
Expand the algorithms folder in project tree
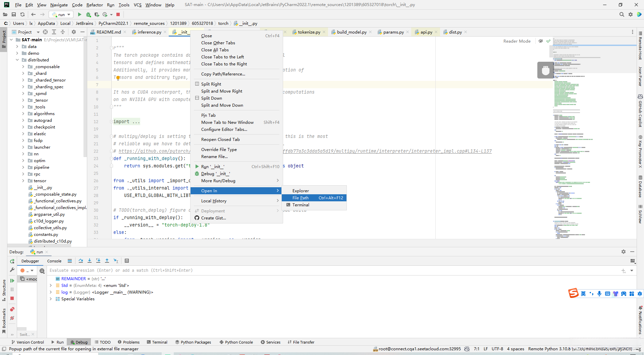pyautogui.click(x=23, y=114)
